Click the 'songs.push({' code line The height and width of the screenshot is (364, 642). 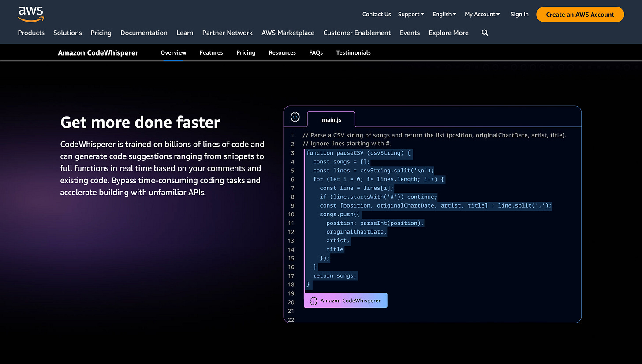click(x=340, y=214)
